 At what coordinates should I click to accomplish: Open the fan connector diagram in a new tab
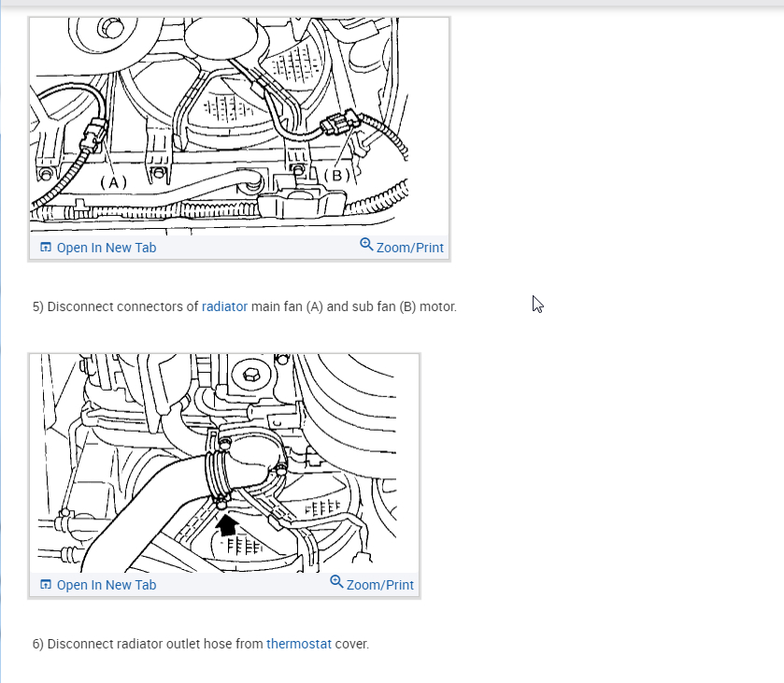tap(98, 248)
